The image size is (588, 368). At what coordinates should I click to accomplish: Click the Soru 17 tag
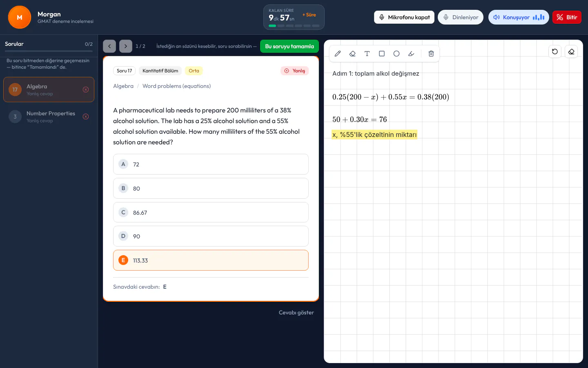point(125,71)
